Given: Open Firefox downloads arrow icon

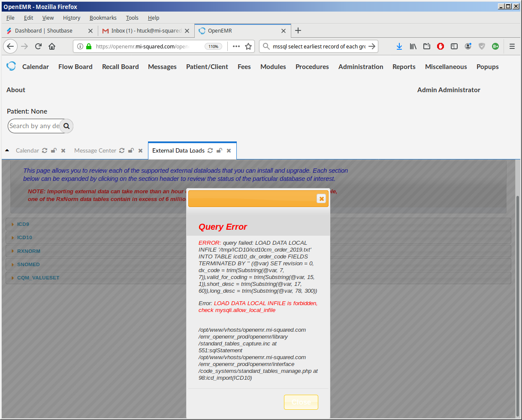Looking at the screenshot, I should (399, 46).
